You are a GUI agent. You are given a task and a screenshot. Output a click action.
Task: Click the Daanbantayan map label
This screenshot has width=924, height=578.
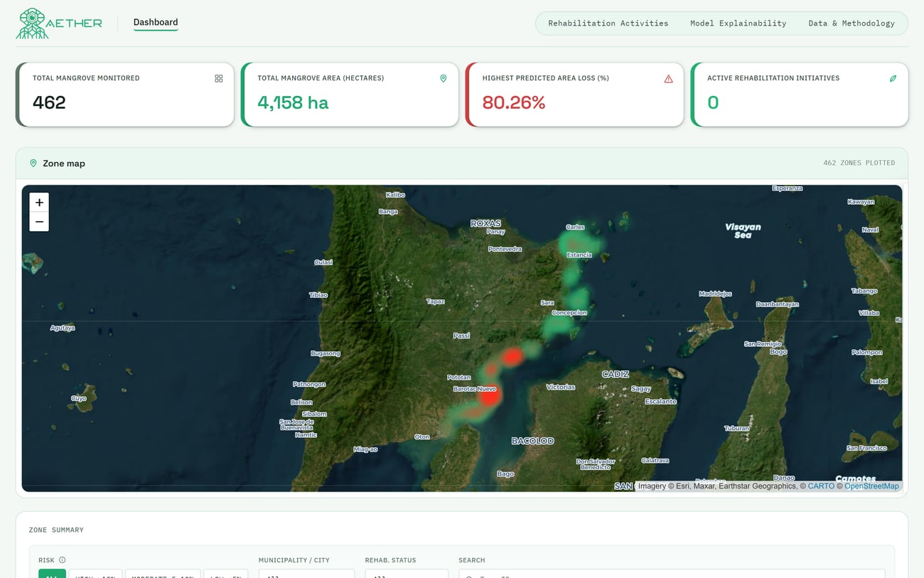click(x=777, y=304)
